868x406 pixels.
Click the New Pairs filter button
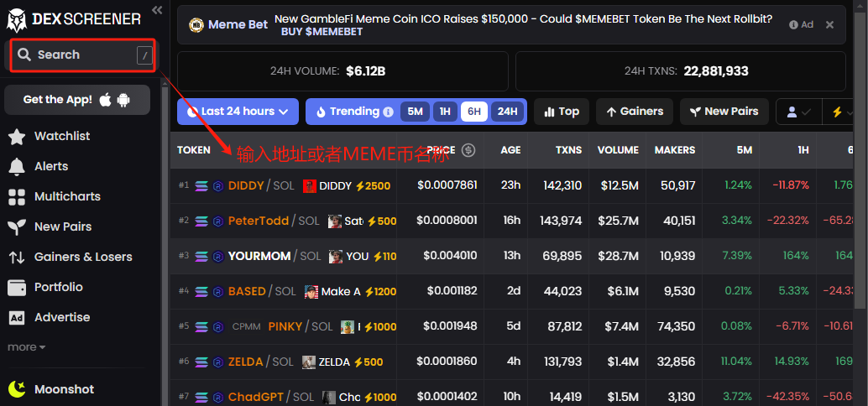point(724,112)
